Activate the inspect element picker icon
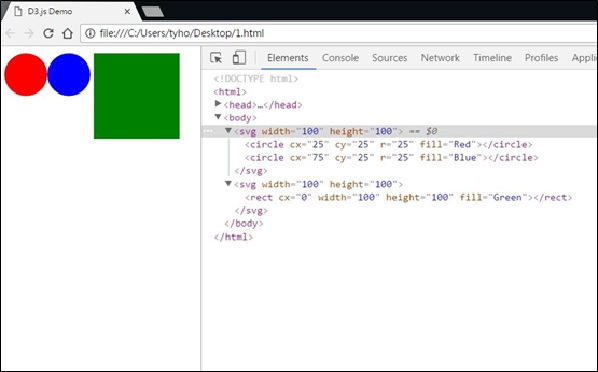This screenshot has height=372, width=598. 216,58
